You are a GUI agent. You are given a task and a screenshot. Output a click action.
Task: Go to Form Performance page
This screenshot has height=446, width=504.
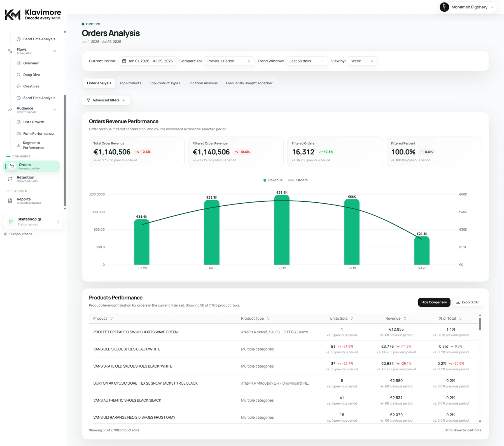tap(38, 134)
